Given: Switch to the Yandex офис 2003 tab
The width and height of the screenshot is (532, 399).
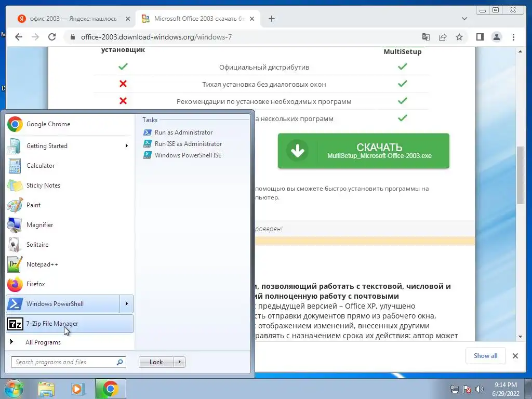Looking at the screenshot, I should click(73, 19).
